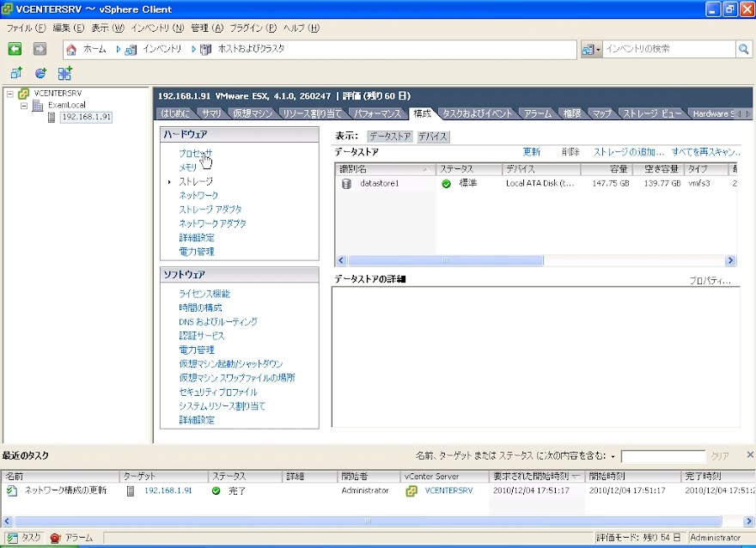Open the ライセンス機能 software link

click(x=204, y=294)
